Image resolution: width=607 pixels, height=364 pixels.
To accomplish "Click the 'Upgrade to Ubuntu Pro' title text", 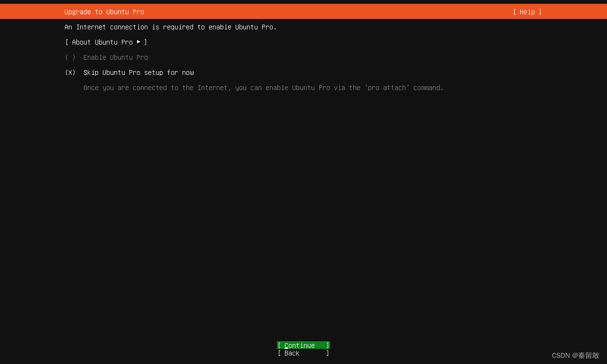I will point(104,12).
